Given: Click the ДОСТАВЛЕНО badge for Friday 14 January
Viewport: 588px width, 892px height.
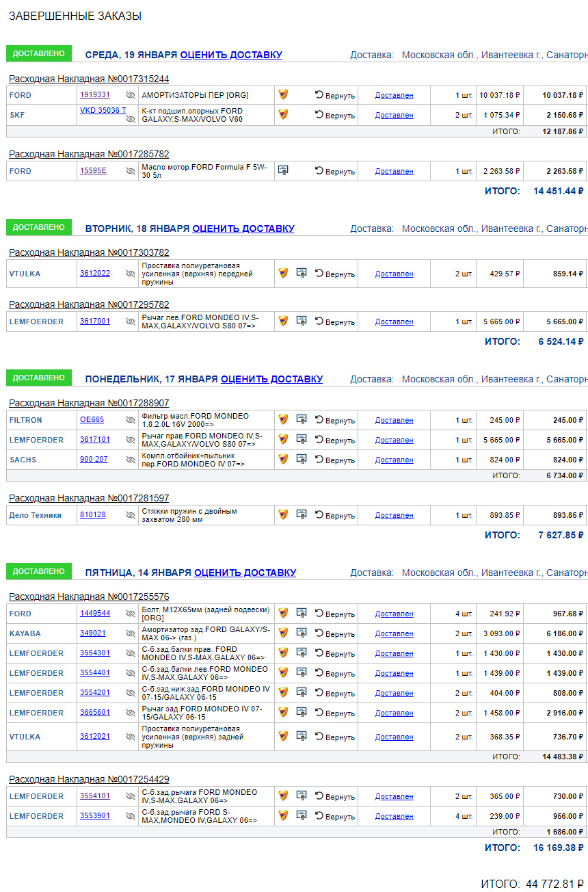Looking at the screenshot, I should 39,571.
